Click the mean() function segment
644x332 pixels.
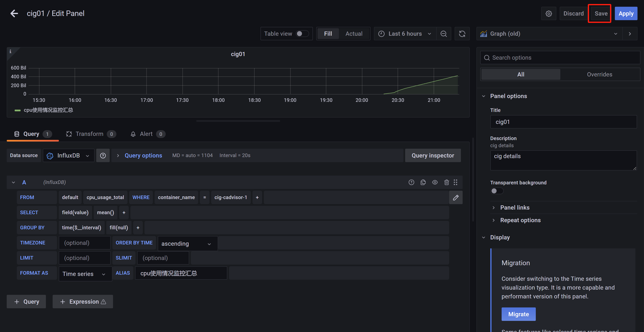[x=105, y=213]
